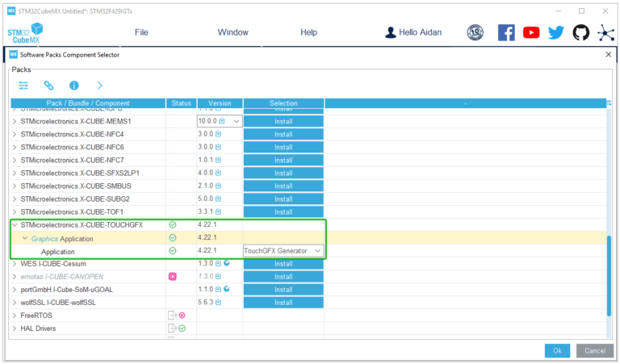Open the Twitter bird icon

[555, 32]
